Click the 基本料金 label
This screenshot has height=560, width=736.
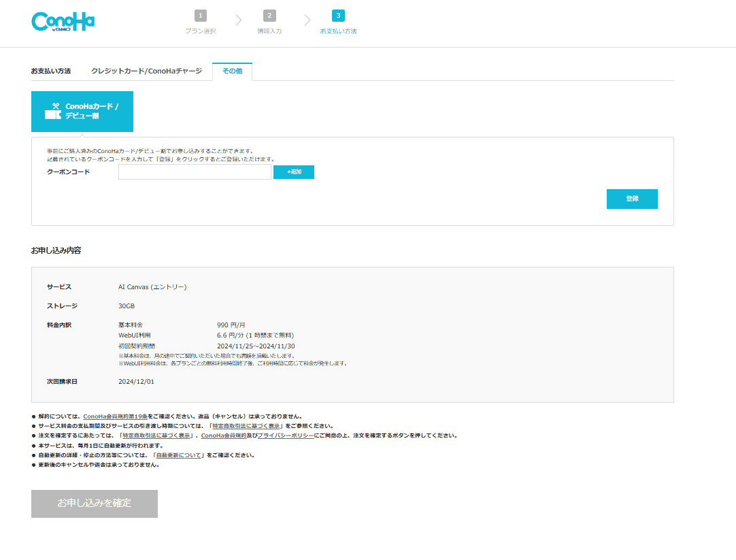[x=131, y=325]
